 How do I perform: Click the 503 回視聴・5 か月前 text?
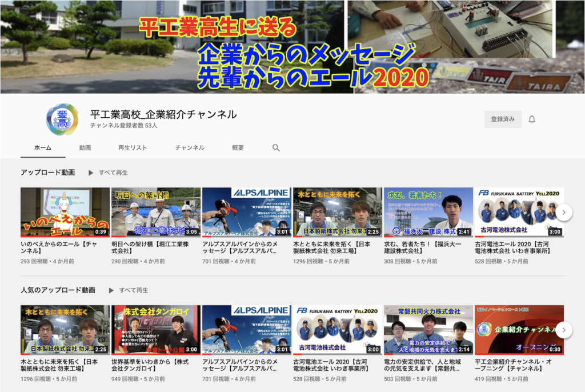(410, 379)
